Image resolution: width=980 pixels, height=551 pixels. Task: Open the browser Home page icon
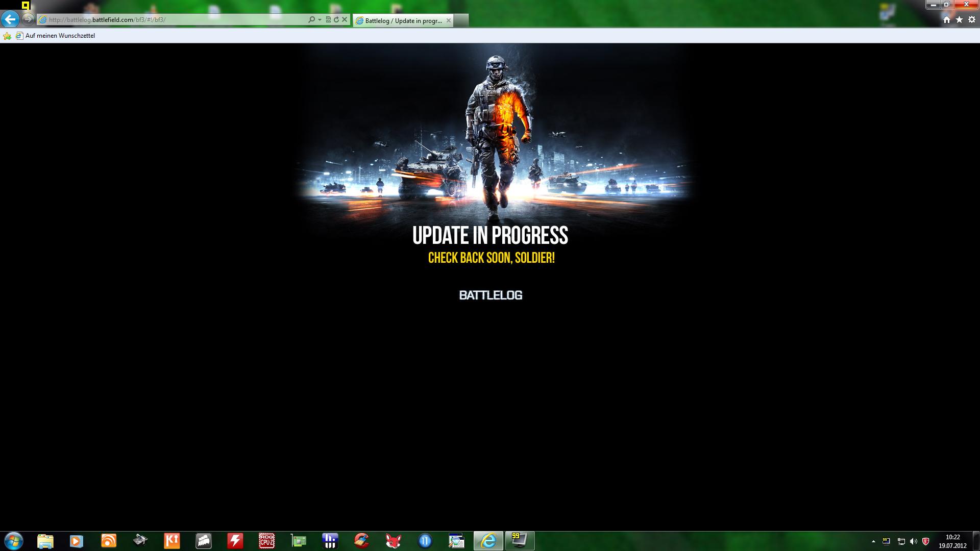(x=946, y=19)
